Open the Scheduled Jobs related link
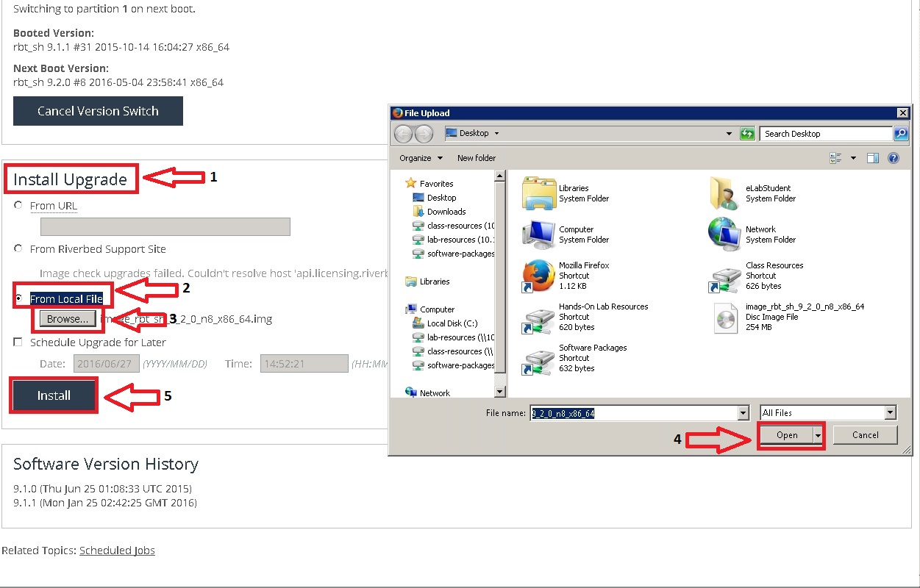Screen dimensions: 920x588 coord(117,551)
